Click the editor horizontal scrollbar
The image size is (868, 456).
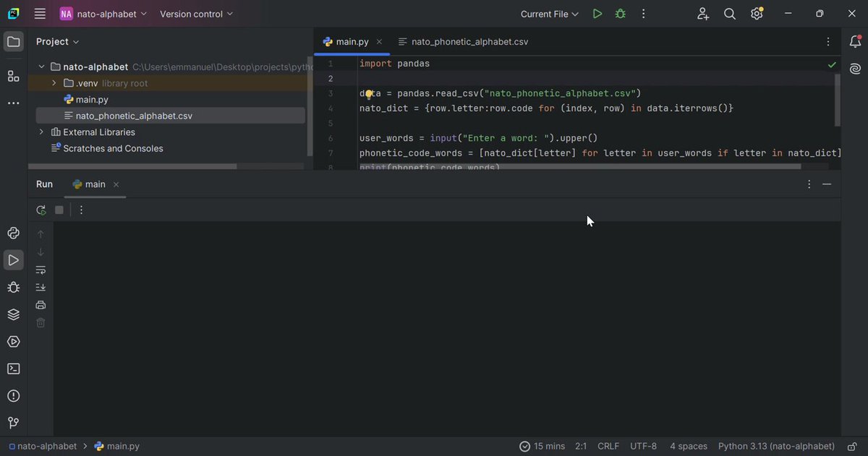[x=579, y=167]
